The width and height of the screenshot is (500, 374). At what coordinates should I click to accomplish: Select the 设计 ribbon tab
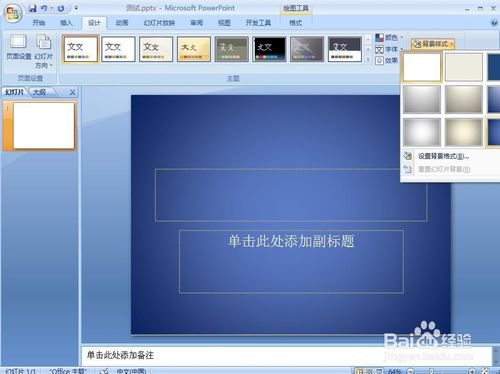click(x=94, y=23)
